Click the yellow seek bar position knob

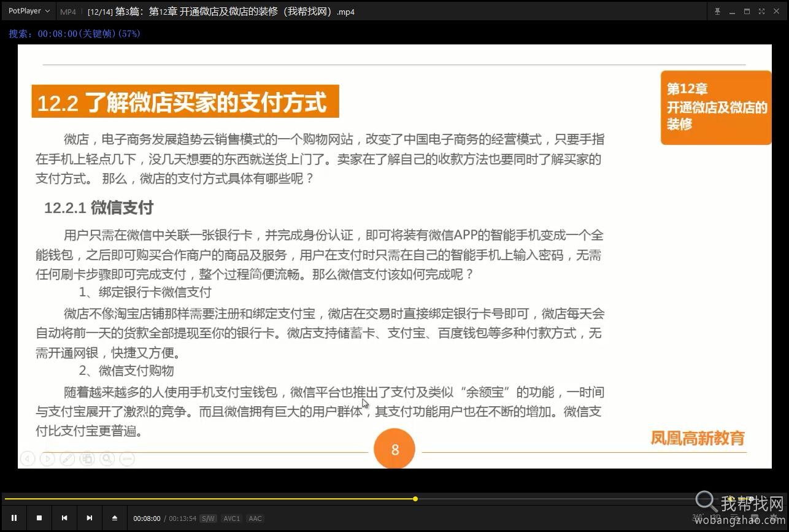click(415, 499)
